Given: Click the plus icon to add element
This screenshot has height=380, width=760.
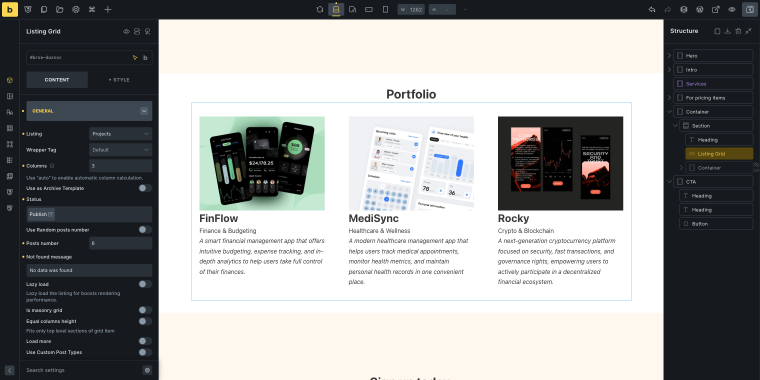Looking at the screenshot, I should [x=108, y=9].
